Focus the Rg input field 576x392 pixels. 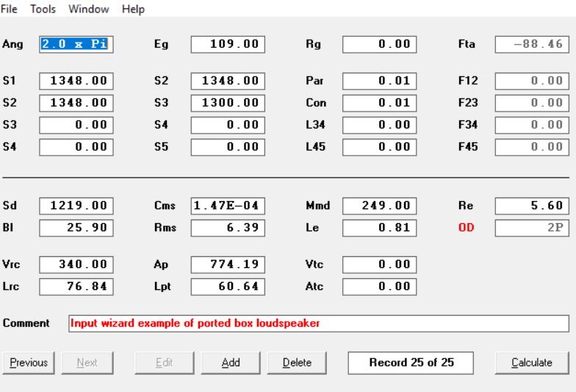click(x=379, y=44)
